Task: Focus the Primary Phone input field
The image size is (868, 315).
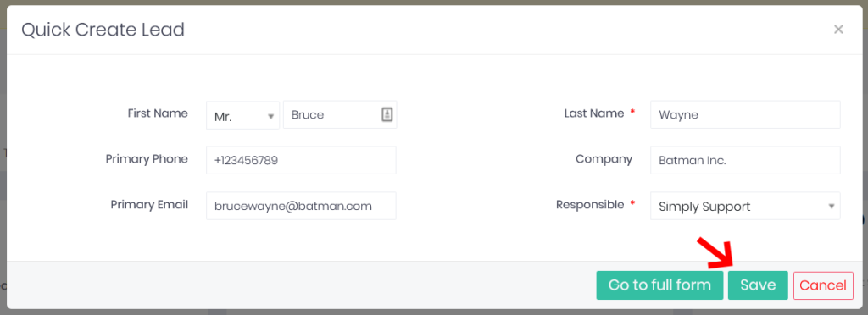Action: click(x=301, y=160)
